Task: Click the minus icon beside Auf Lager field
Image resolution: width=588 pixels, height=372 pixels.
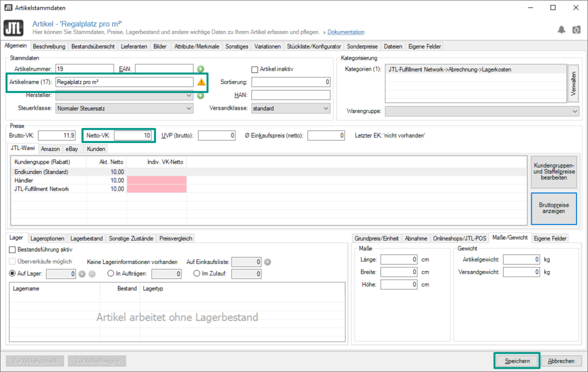Action: [x=91, y=274]
